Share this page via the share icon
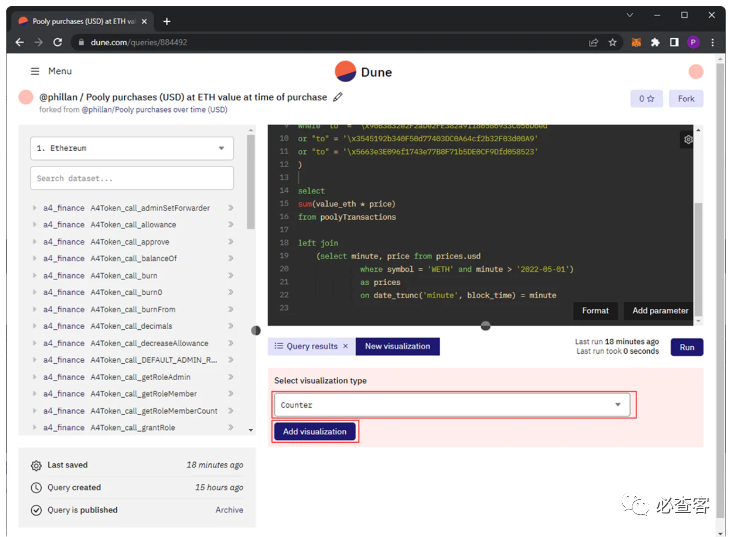 [x=593, y=43]
